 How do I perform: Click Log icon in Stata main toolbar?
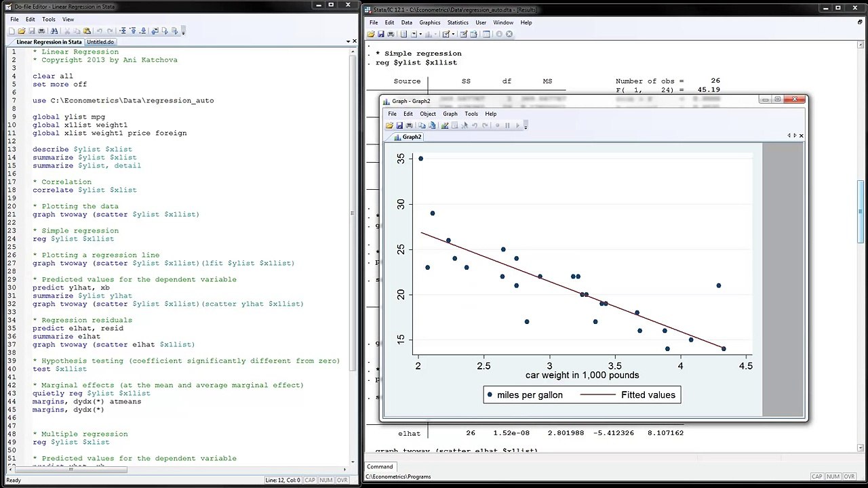[x=403, y=34]
